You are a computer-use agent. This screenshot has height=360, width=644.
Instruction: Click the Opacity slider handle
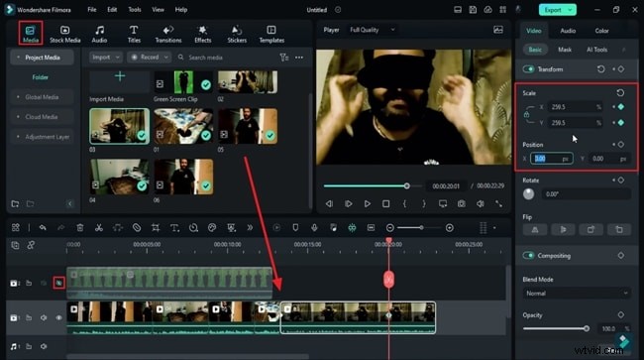pos(587,329)
